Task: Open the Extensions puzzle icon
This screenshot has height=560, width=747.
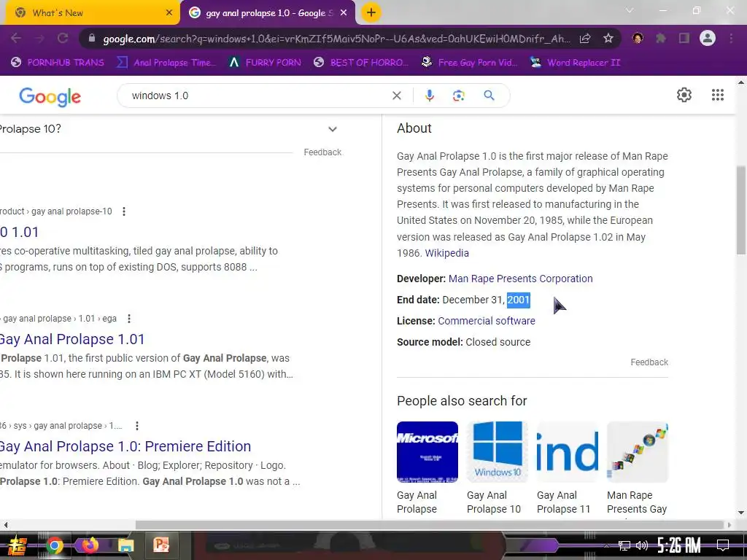Action: click(660, 39)
